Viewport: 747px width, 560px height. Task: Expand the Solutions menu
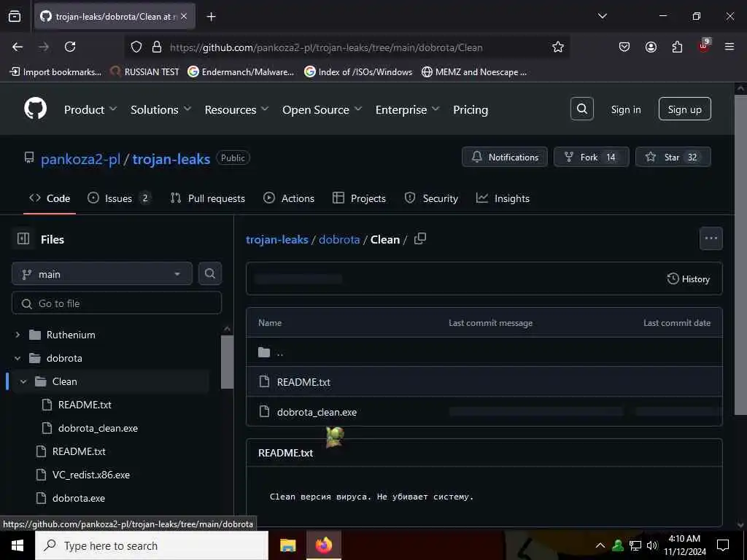coord(161,109)
